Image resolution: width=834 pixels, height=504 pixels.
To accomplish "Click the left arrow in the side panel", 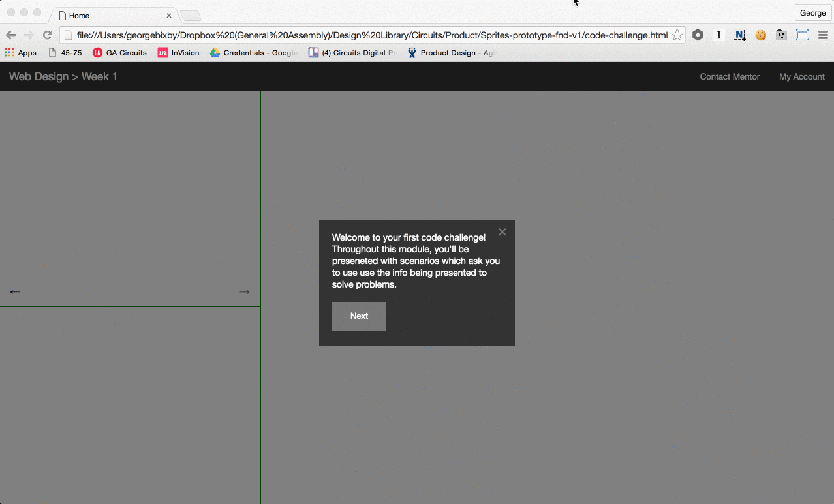I will tap(15, 291).
